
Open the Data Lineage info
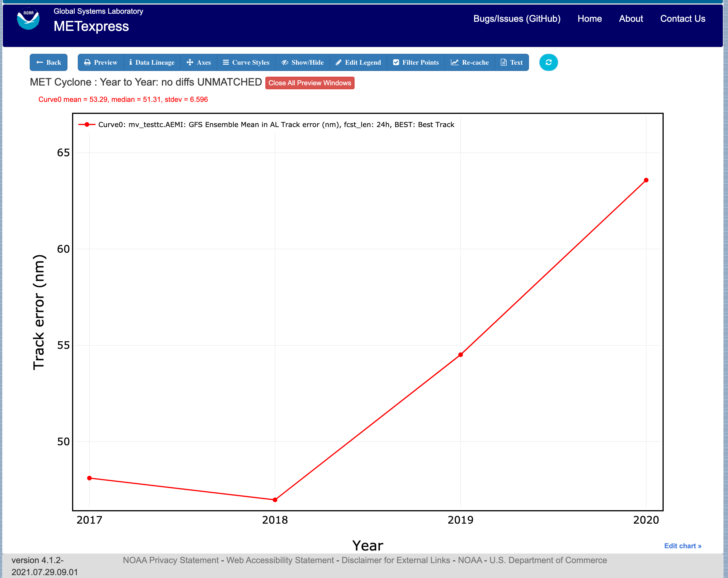point(152,62)
